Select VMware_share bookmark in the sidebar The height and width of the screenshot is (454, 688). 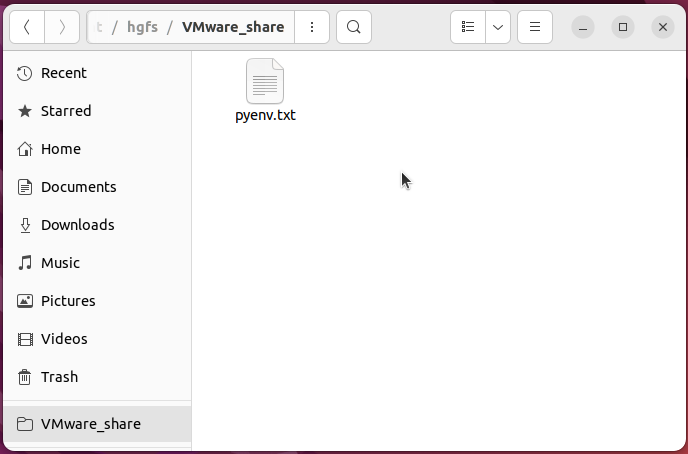[97, 424]
